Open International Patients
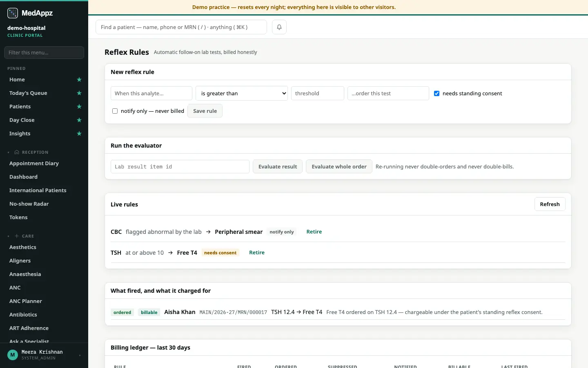Image resolution: width=588 pixels, height=368 pixels. [x=38, y=191]
